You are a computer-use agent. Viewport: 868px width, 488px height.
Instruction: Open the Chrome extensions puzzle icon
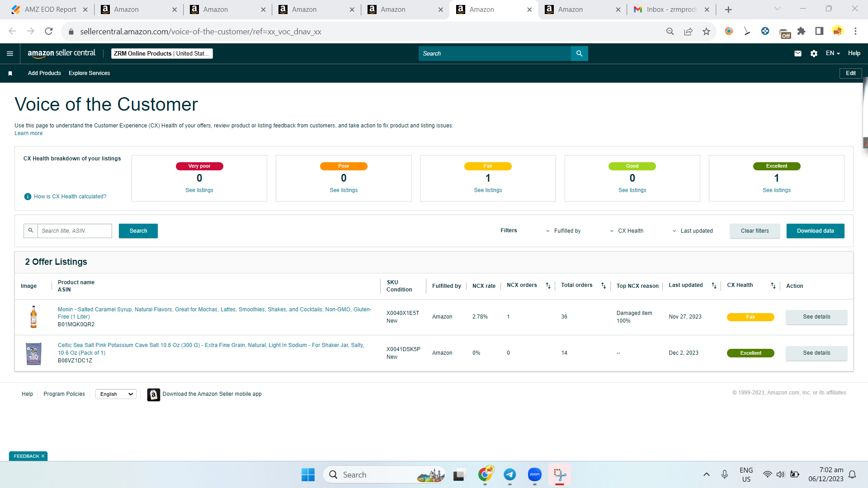pos(801,31)
